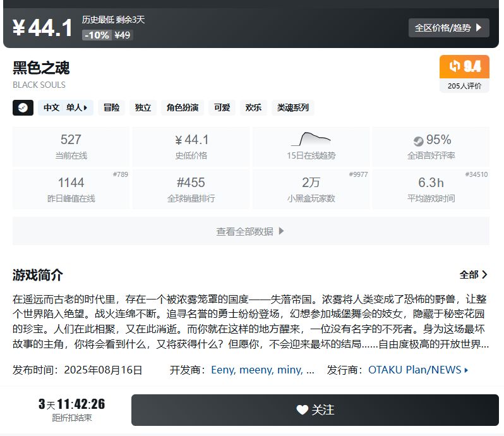Open developer link Eeny, meeny, miny
Viewport: 504px width, 436px height.
pos(263,370)
